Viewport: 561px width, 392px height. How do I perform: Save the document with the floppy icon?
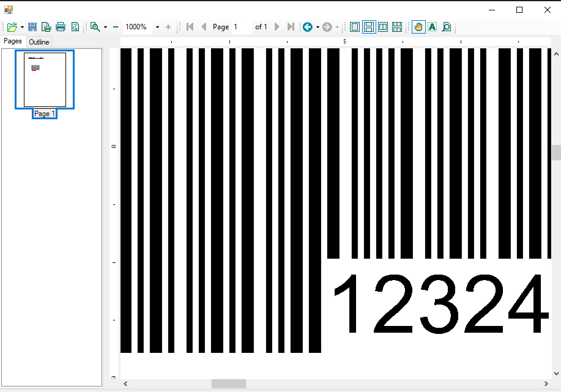[x=32, y=27]
